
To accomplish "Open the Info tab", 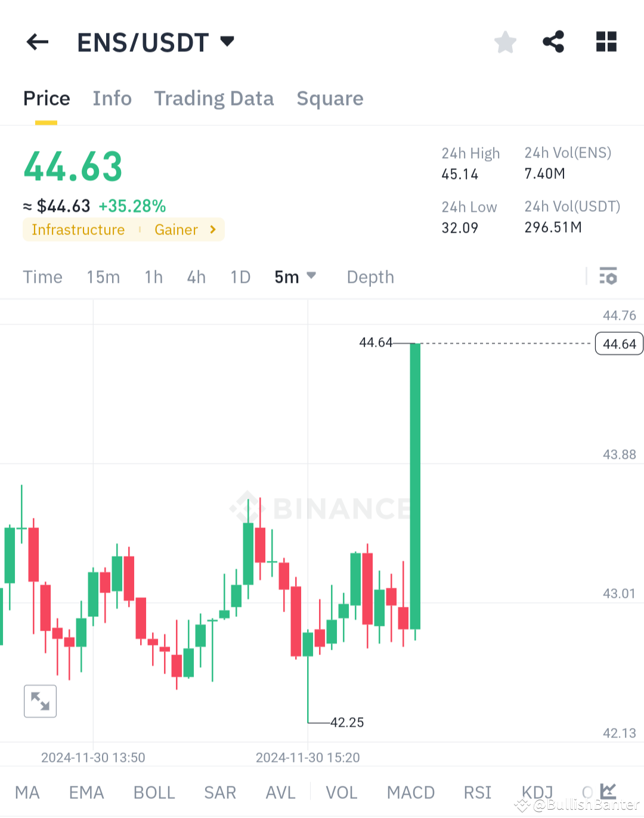I will (x=112, y=98).
